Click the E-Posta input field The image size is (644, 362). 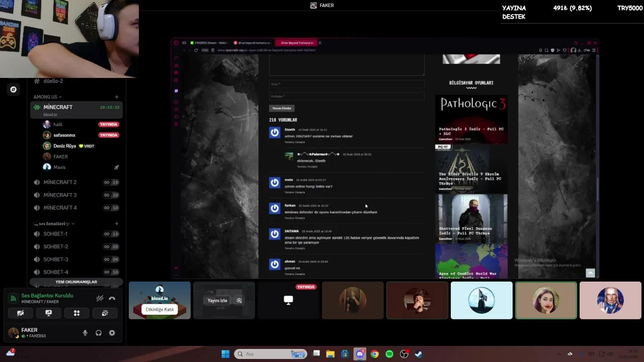click(x=347, y=96)
